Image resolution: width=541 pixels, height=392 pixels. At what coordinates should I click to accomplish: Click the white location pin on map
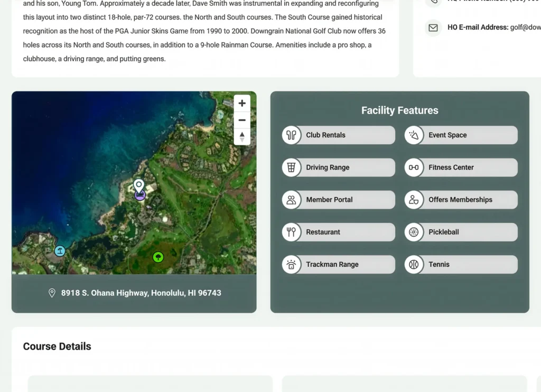pos(138,185)
